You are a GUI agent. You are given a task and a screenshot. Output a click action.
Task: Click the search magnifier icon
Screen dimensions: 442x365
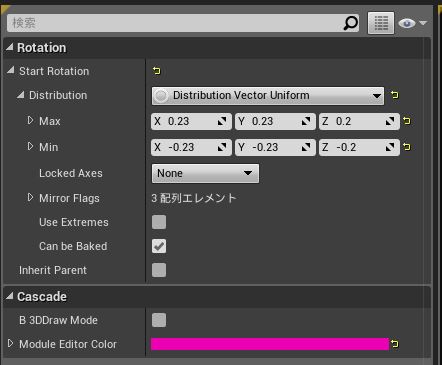(x=350, y=23)
